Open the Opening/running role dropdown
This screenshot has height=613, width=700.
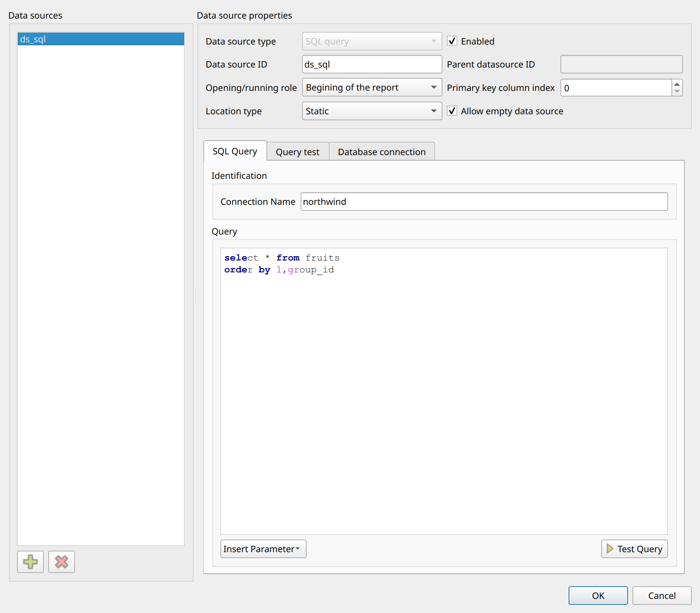[372, 88]
